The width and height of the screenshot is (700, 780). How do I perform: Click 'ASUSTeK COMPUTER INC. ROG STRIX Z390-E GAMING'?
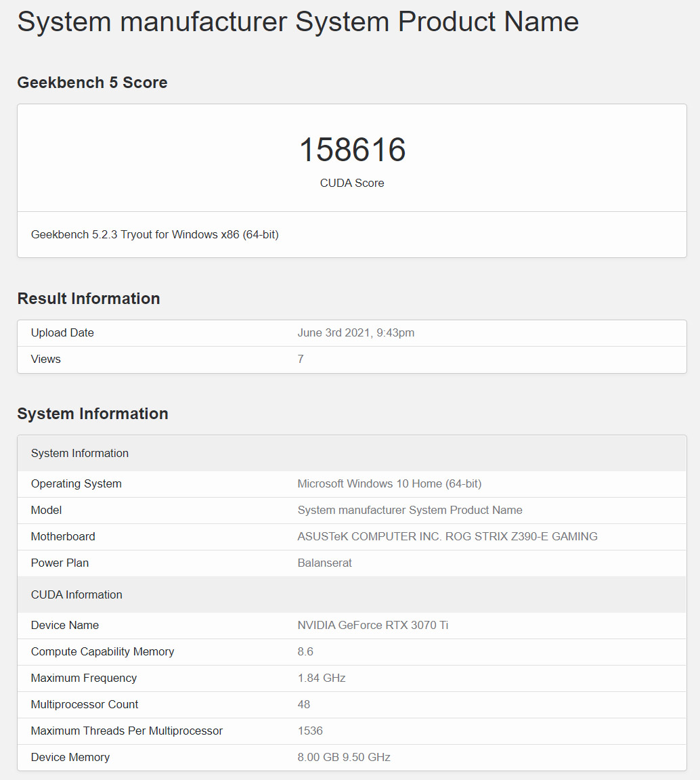coord(447,536)
